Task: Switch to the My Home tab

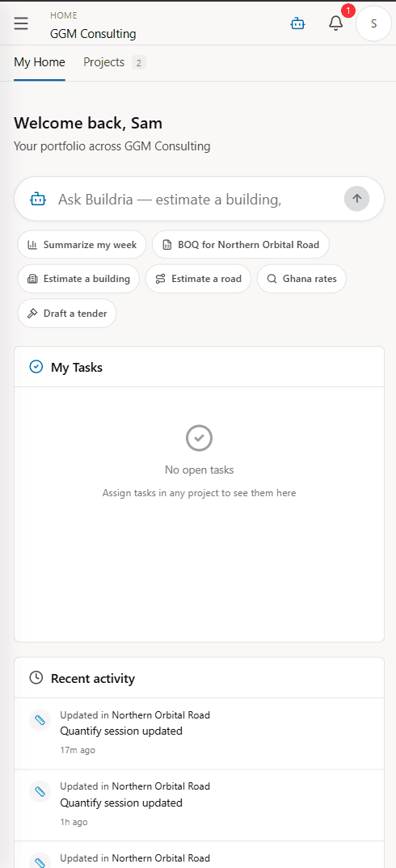Action: (40, 62)
